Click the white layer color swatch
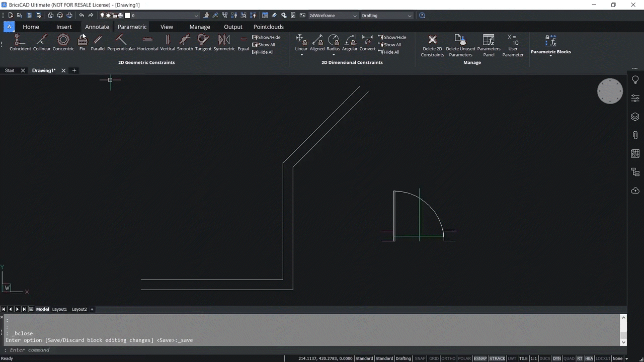This screenshot has width=644, height=362. tap(127, 16)
